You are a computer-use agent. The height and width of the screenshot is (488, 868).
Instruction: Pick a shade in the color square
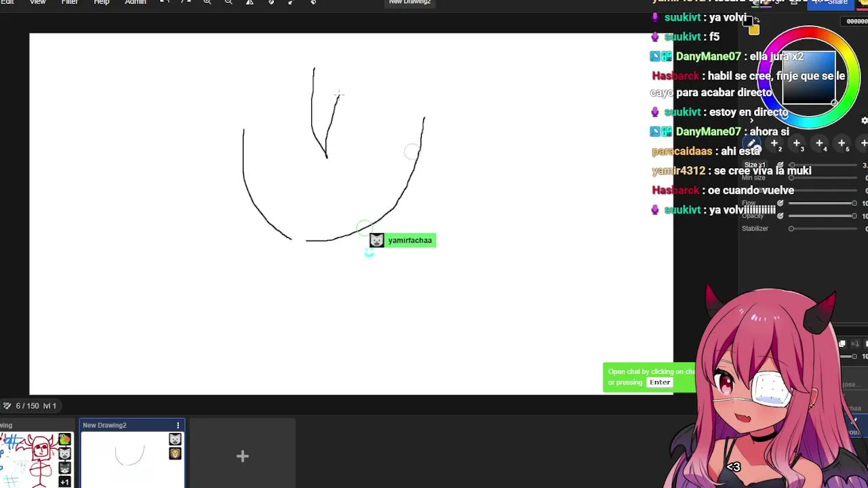(x=808, y=77)
